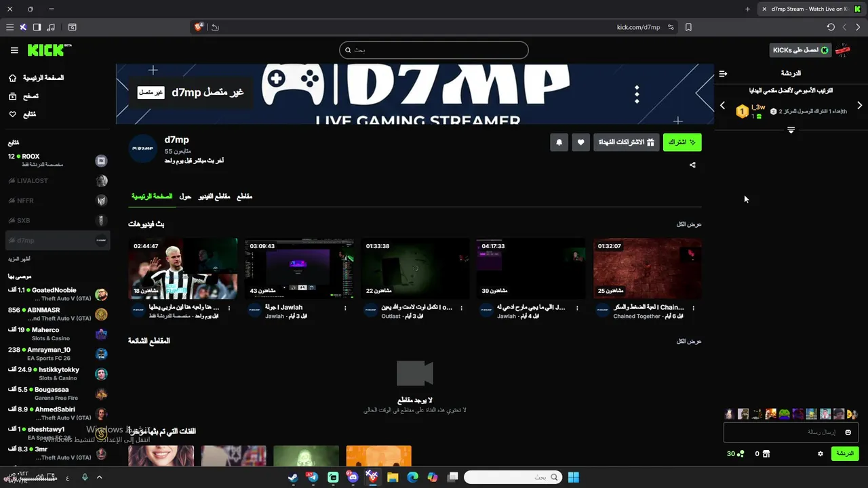Viewport: 868px width, 488px height.
Task: Toggle the browser sidebar panel icon
Action: [x=37, y=27]
